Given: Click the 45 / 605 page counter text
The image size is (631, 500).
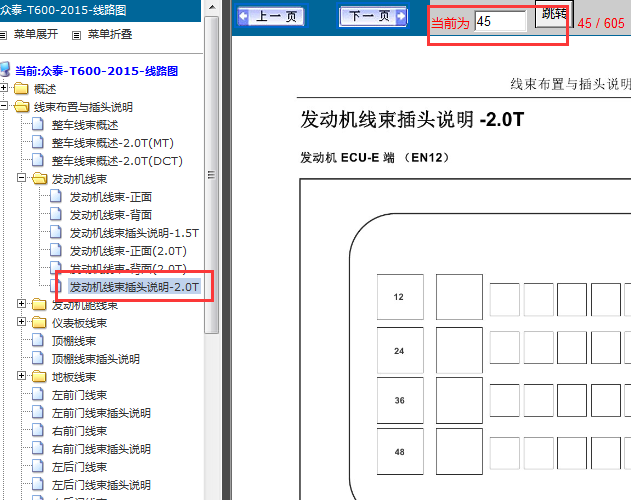Looking at the screenshot, I should 601,23.
